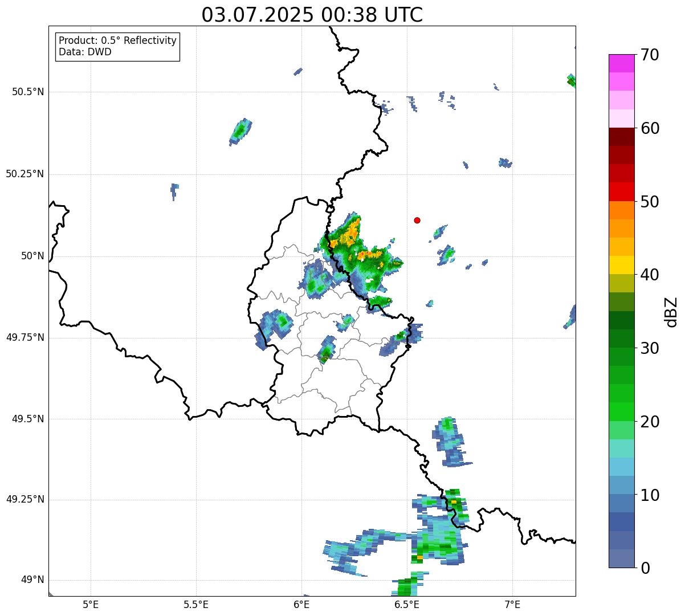Viewport: 685px width, 616px height.
Task: Click the yellow swatch just above 40 dBZ
Action: tap(621, 265)
